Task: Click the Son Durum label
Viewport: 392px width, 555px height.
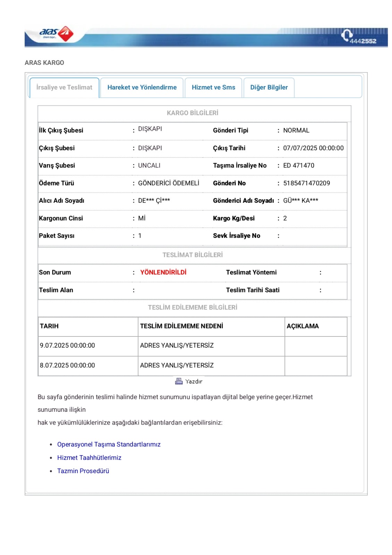Action: 55,272
